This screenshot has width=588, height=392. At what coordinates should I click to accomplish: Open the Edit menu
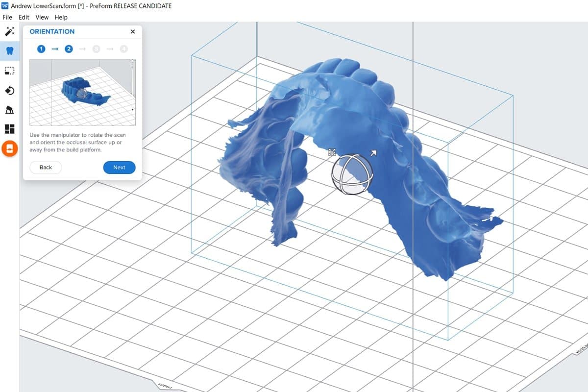pyautogui.click(x=23, y=17)
